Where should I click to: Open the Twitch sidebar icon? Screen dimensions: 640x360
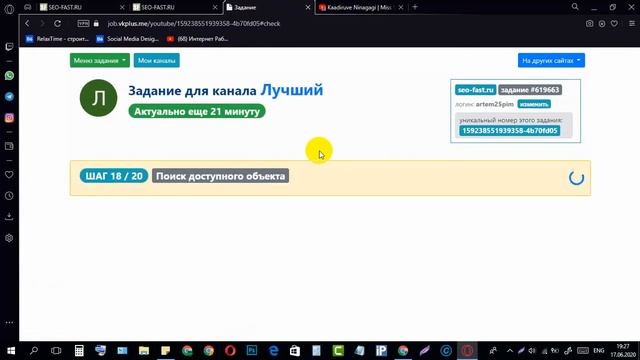[9, 47]
